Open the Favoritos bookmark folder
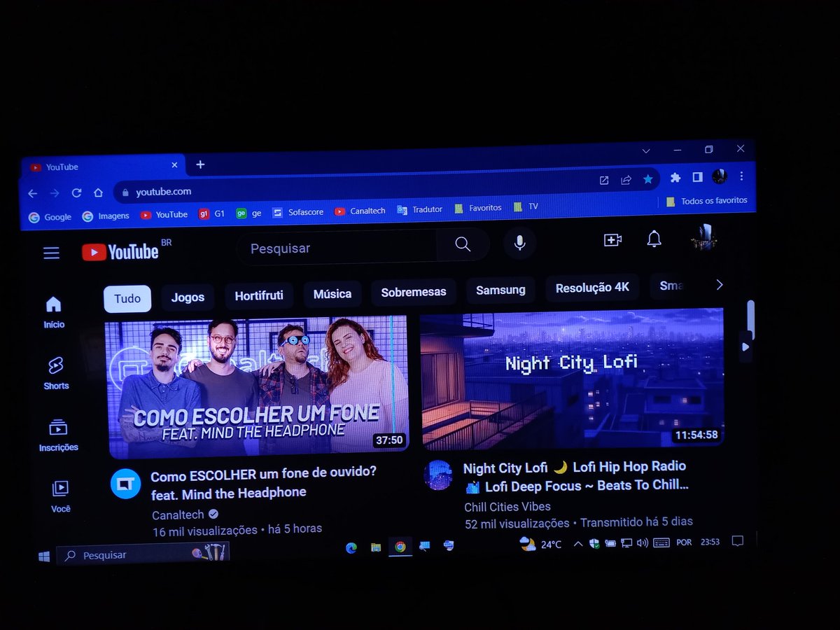Screen dimensions: 840x630 pos(478,208)
